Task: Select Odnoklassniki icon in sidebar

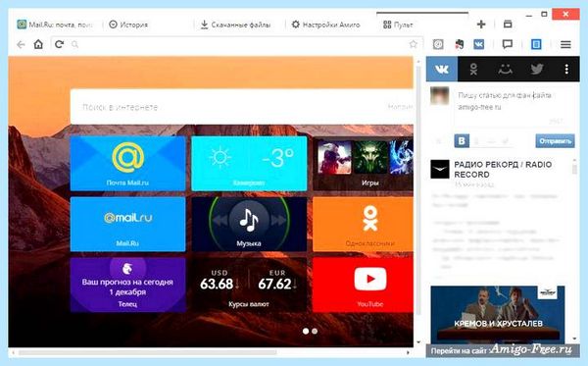Action: pos(473,69)
